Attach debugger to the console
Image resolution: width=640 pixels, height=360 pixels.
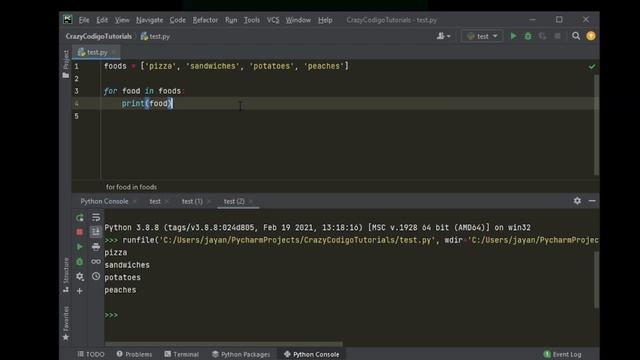point(80,262)
